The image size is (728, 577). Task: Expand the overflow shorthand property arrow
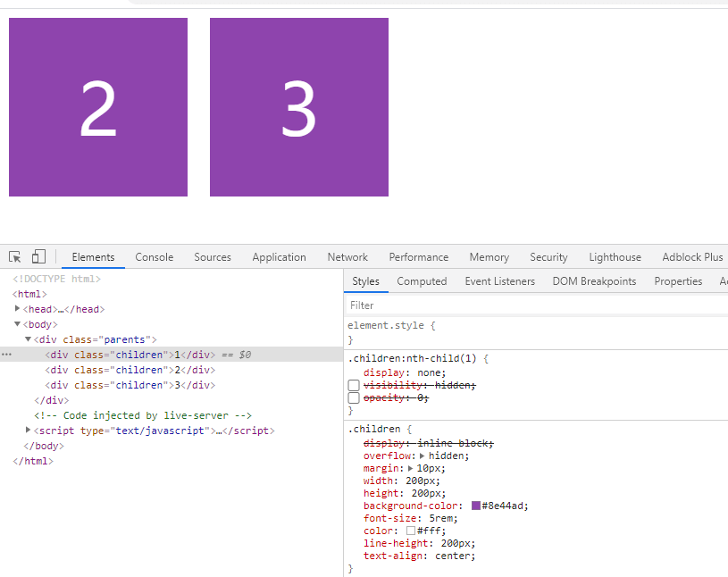point(422,456)
